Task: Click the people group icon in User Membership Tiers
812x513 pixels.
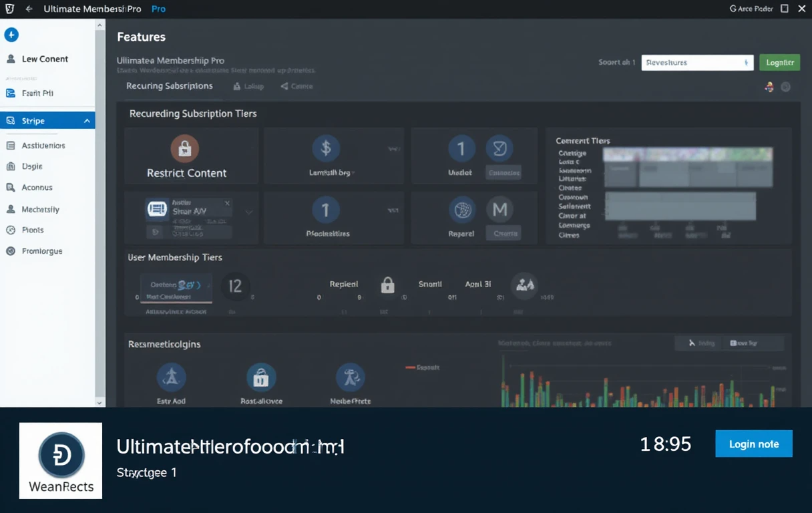Action: click(525, 285)
